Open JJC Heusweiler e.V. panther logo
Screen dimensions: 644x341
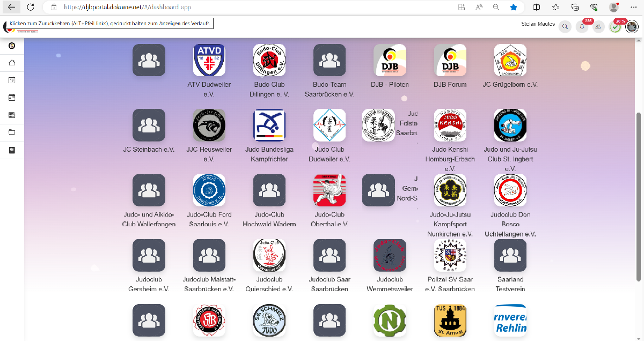tap(209, 125)
